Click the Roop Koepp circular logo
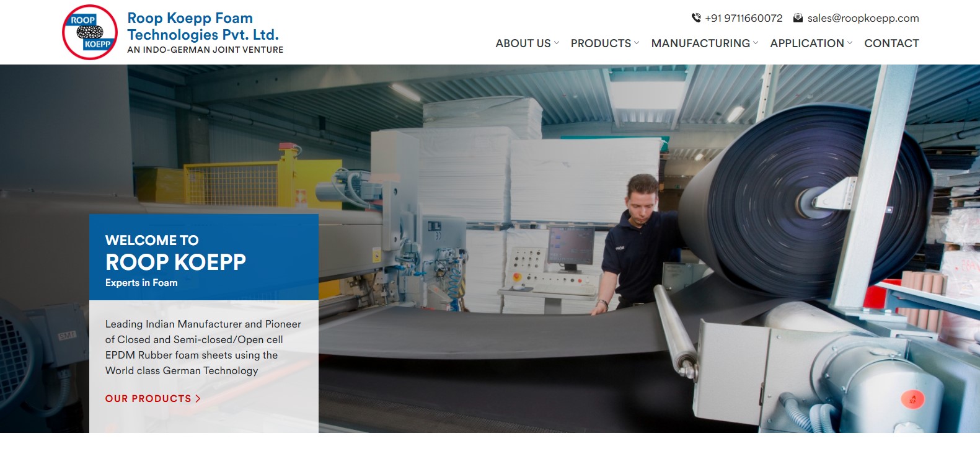 pos(90,32)
